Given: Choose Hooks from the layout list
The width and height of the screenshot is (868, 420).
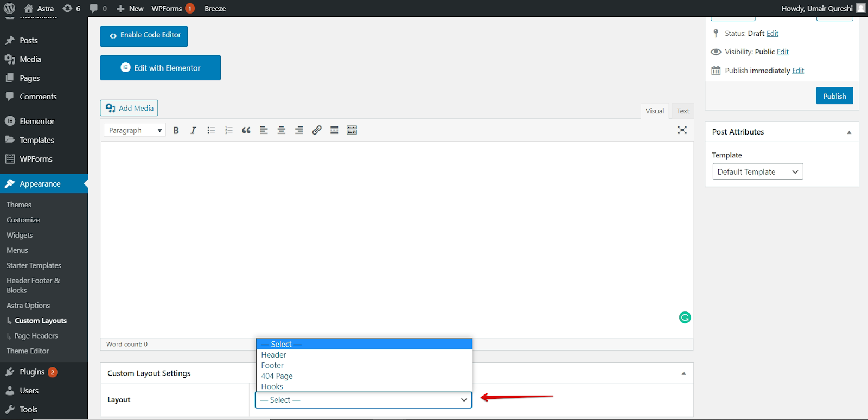Looking at the screenshot, I should click(363, 386).
